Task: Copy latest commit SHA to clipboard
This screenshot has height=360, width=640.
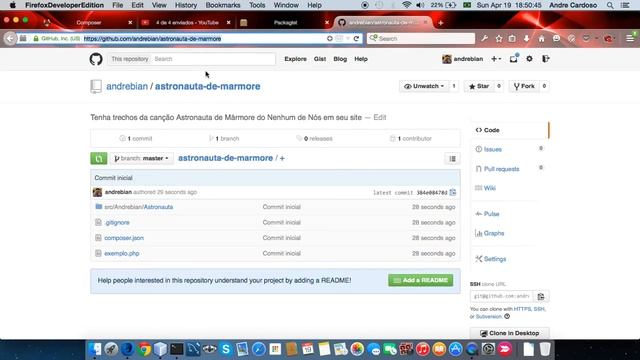Action: pos(453,192)
